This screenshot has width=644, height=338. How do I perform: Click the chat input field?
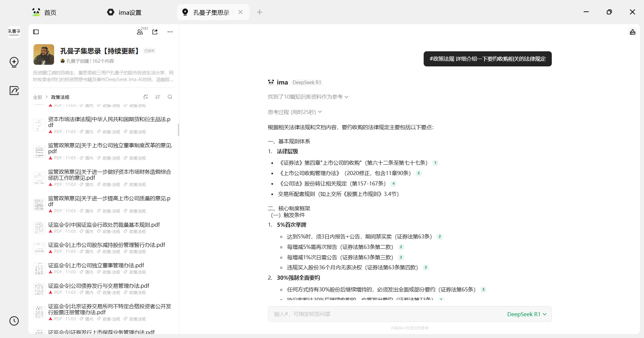pos(386,314)
